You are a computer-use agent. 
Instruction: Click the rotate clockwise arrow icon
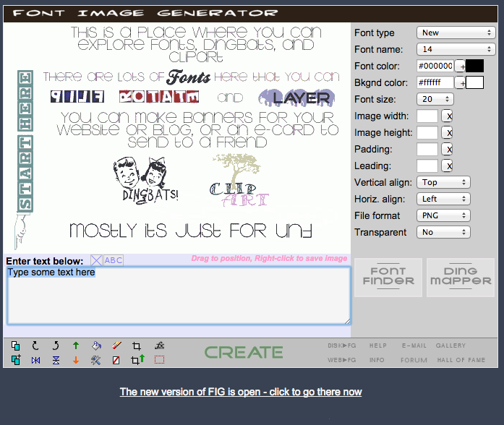click(x=35, y=345)
